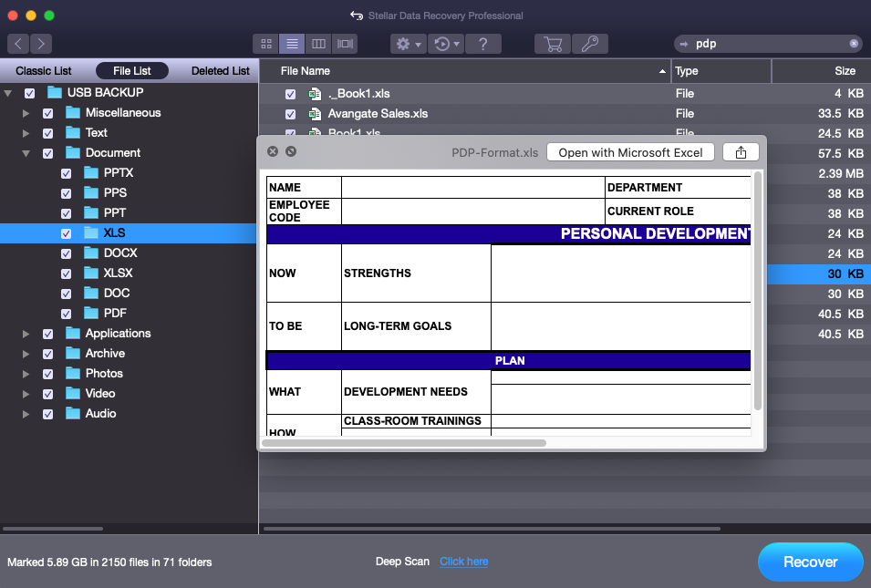The width and height of the screenshot is (871, 588).
Task: Click the Video folder icon
Action: (73, 393)
